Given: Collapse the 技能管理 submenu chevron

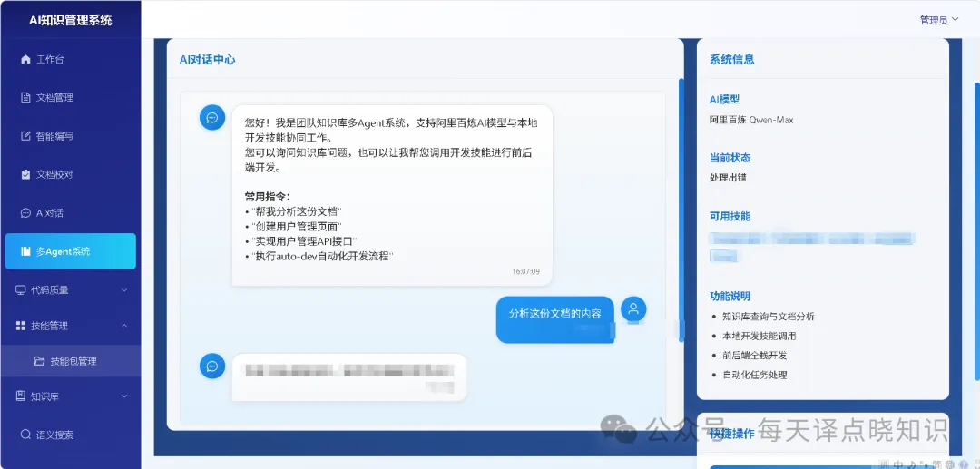Looking at the screenshot, I should 123,326.
